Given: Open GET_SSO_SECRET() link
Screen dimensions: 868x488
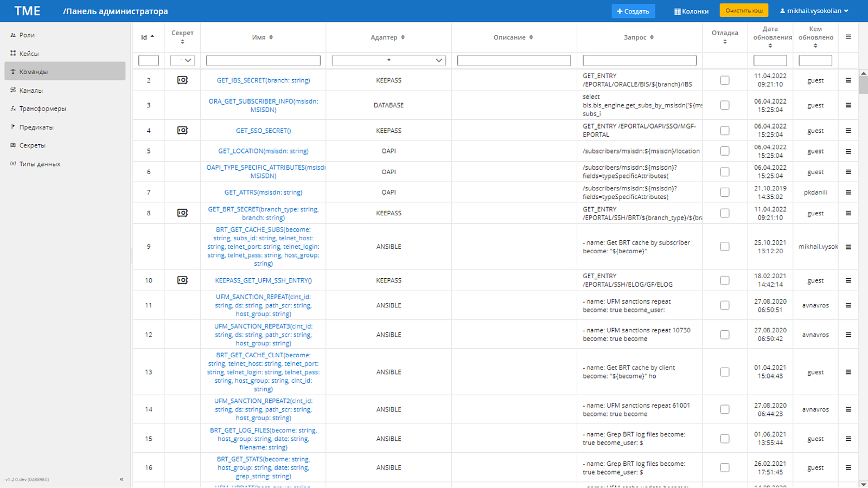Looking at the screenshot, I should click(x=263, y=131).
